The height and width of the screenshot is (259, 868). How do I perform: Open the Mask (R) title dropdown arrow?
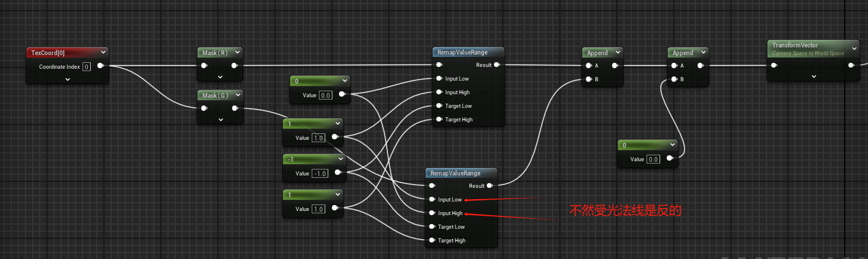[237, 53]
